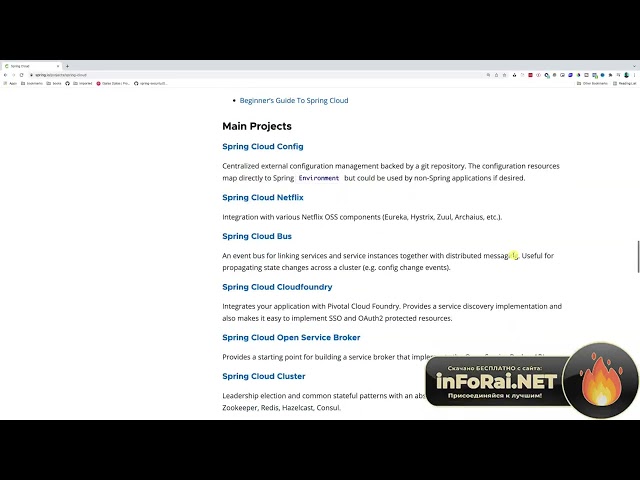Viewport: 640px width, 480px height.
Task: Open the bookmarks folder in bookmarks bar
Action: tap(32, 83)
